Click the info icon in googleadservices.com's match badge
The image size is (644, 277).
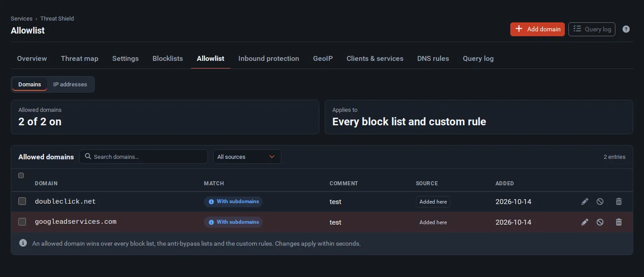click(x=211, y=222)
